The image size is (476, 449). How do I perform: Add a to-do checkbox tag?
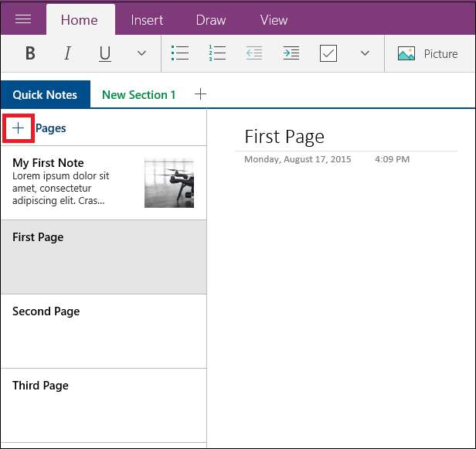click(328, 53)
